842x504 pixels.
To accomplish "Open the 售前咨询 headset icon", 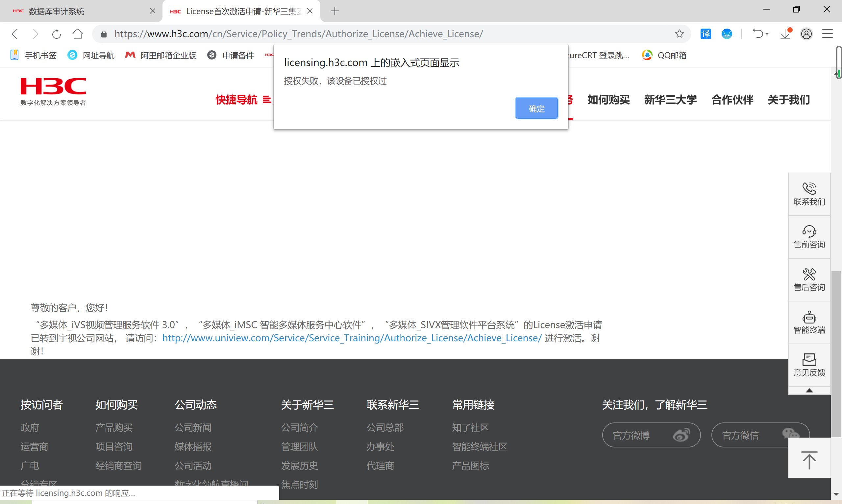I will point(809,231).
